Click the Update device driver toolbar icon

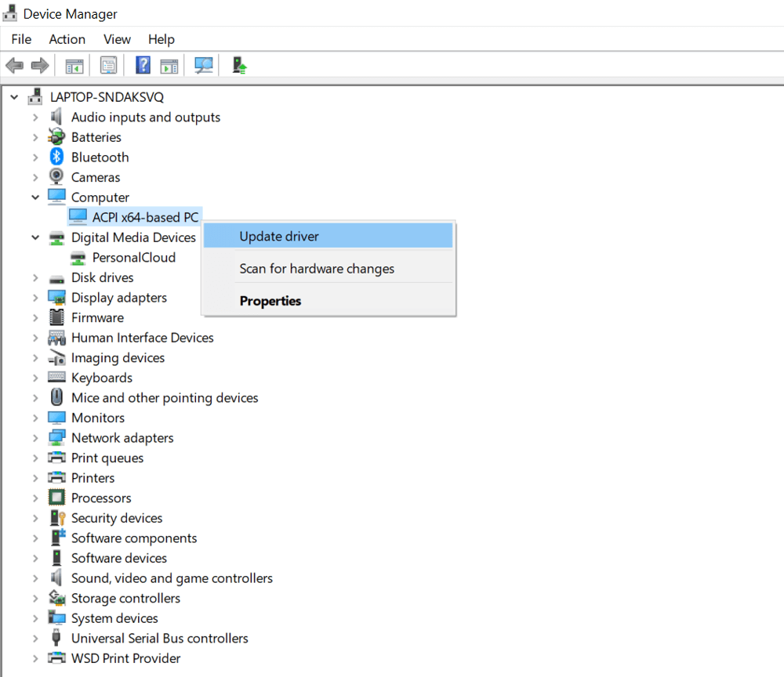pyautogui.click(x=240, y=66)
